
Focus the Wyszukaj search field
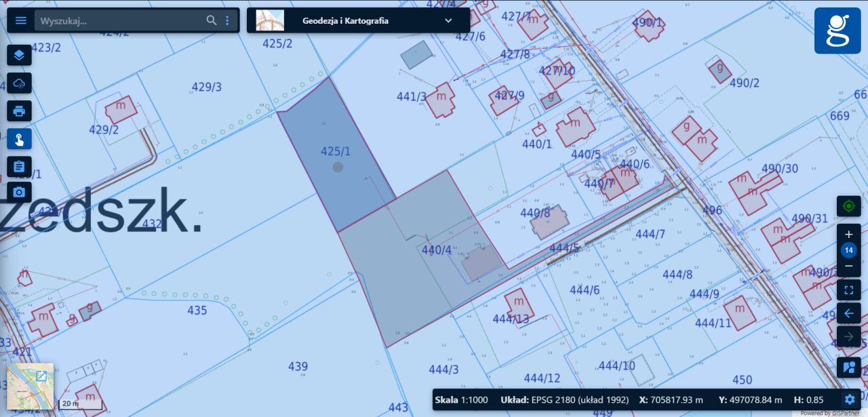tap(121, 20)
